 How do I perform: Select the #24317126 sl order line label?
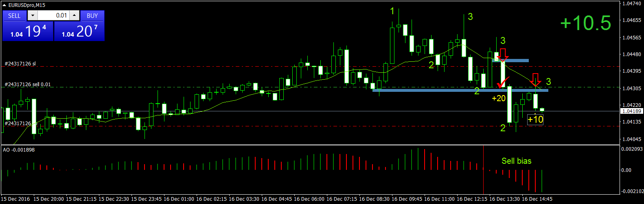coord(20,64)
